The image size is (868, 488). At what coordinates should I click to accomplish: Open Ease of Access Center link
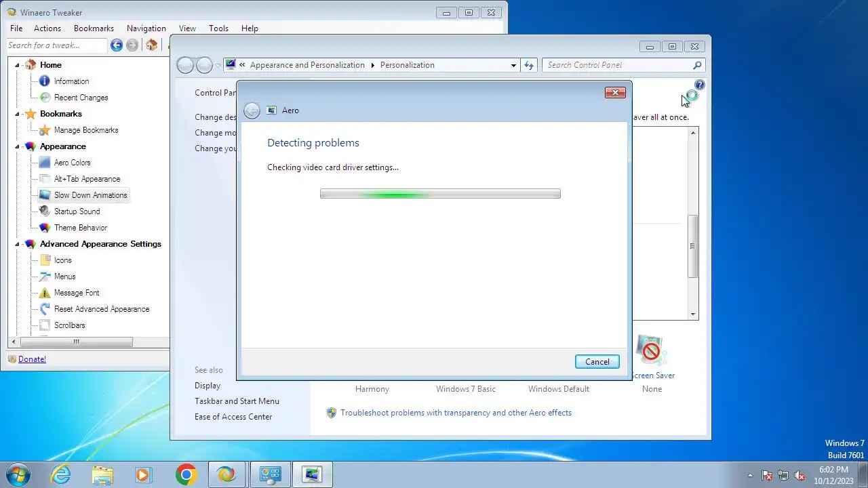[233, 417]
